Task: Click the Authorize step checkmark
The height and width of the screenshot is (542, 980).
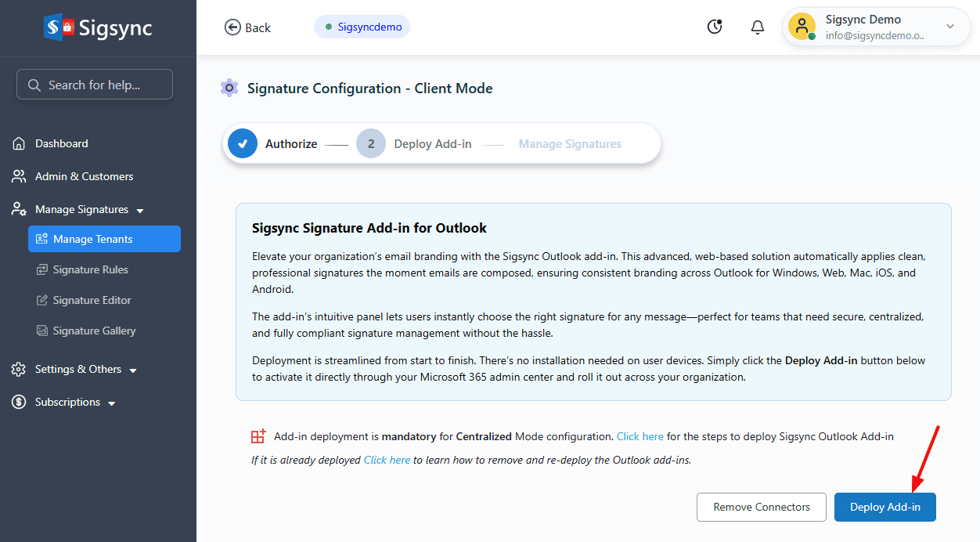Action: 243,144
